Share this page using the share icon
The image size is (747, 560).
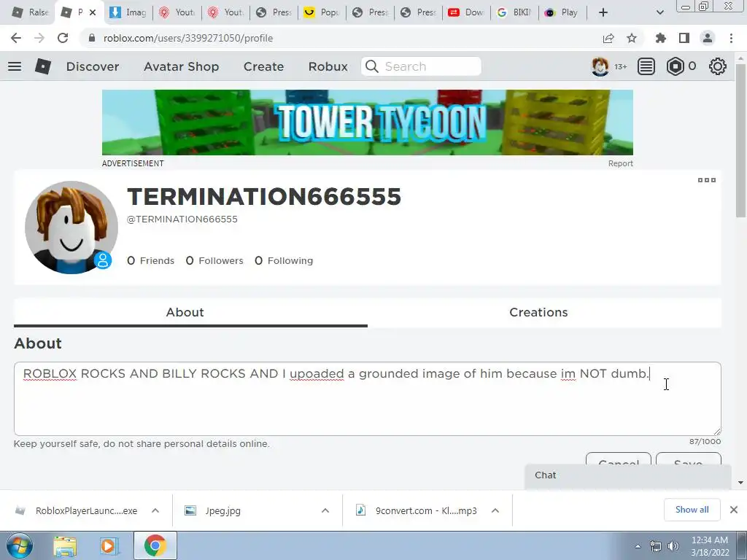608,38
